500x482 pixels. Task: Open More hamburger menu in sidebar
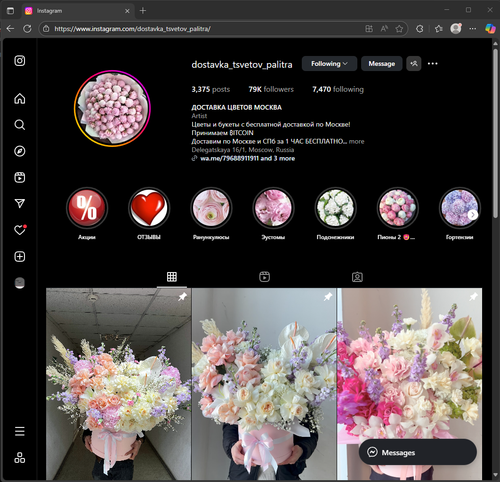click(x=20, y=431)
